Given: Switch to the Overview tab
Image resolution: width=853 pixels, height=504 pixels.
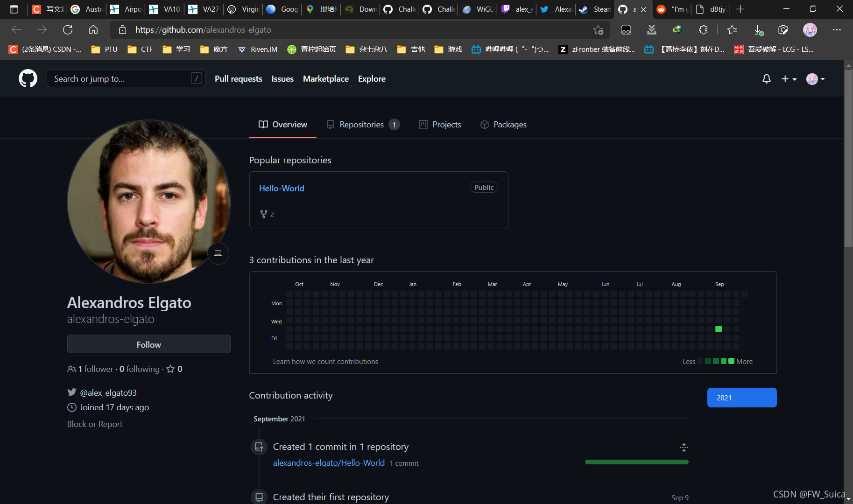Looking at the screenshot, I should 283,125.
